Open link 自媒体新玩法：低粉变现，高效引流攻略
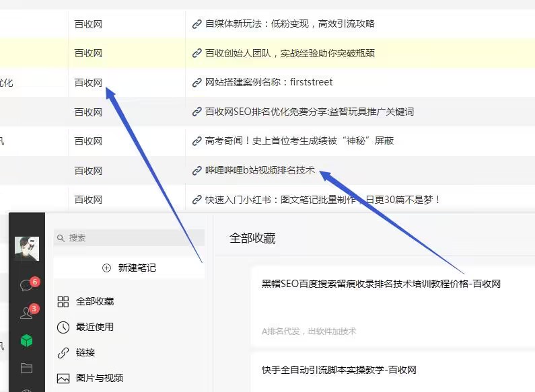 289,24
